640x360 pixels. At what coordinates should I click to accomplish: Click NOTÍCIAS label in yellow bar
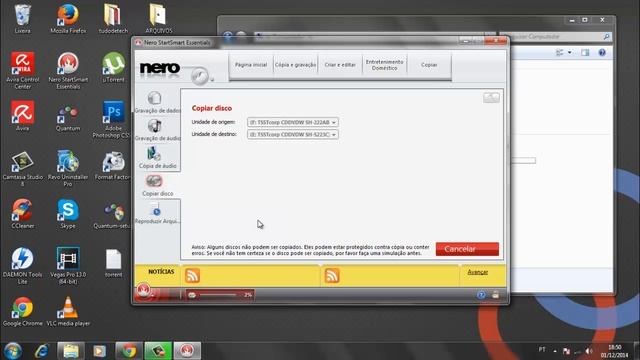161,272
